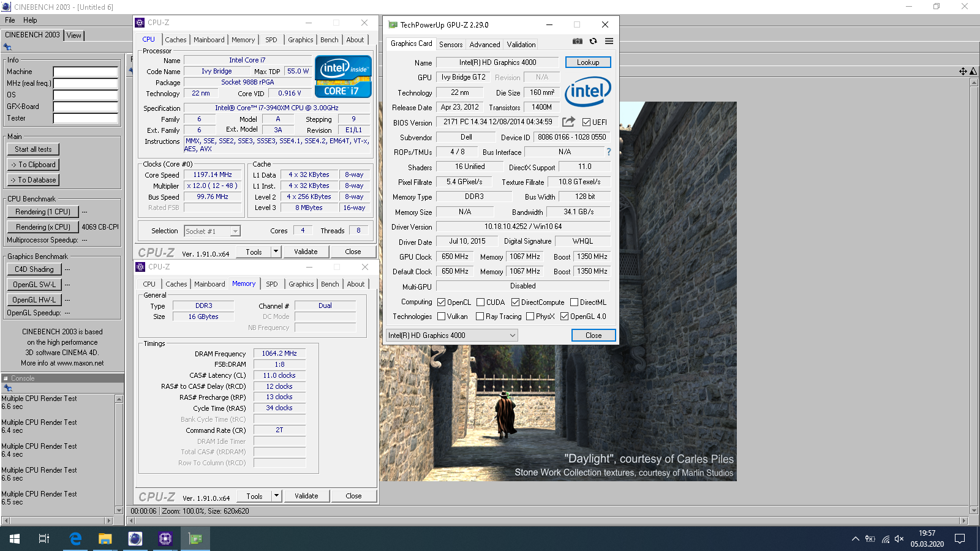Switch to Cinebench app on taskbar
The image size is (980, 551).
(135, 539)
